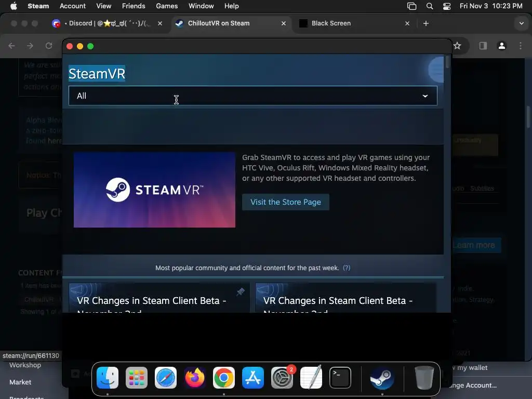532x399 pixels.
Task: Click Market link in background page
Action: point(20,382)
